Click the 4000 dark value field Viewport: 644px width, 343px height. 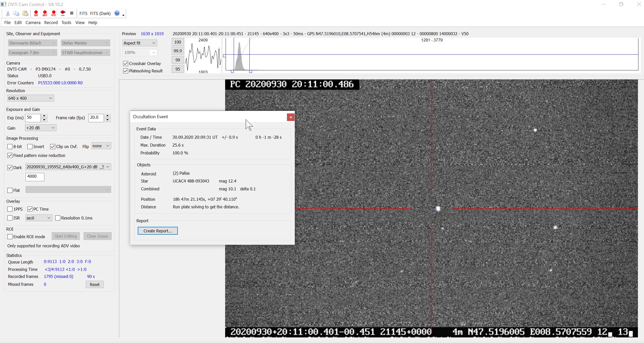[35, 177]
